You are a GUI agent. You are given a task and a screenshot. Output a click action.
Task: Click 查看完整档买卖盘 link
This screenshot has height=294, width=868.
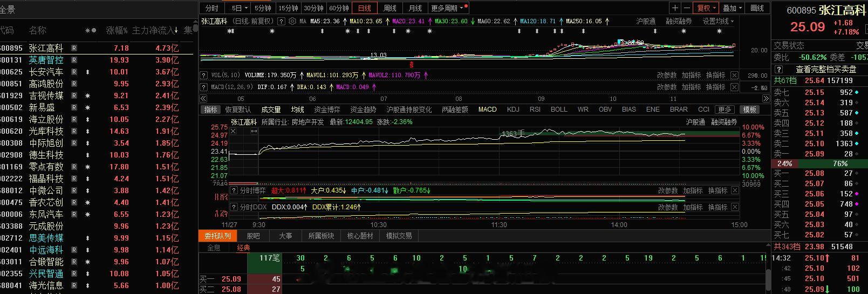tap(826, 70)
